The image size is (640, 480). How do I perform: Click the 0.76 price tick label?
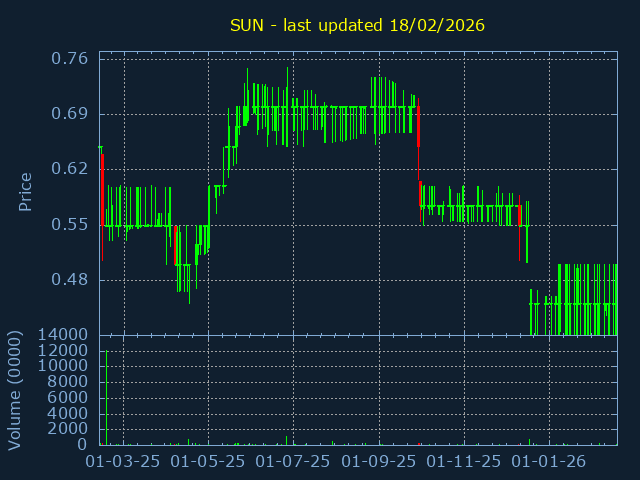tap(69, 58)
